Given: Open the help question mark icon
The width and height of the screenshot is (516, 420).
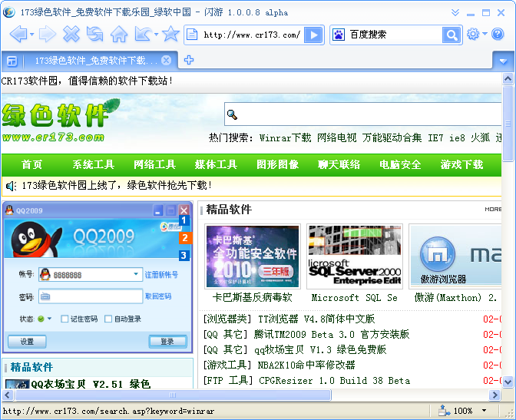Looking at the screenshot, I should (x=498, y=34).
